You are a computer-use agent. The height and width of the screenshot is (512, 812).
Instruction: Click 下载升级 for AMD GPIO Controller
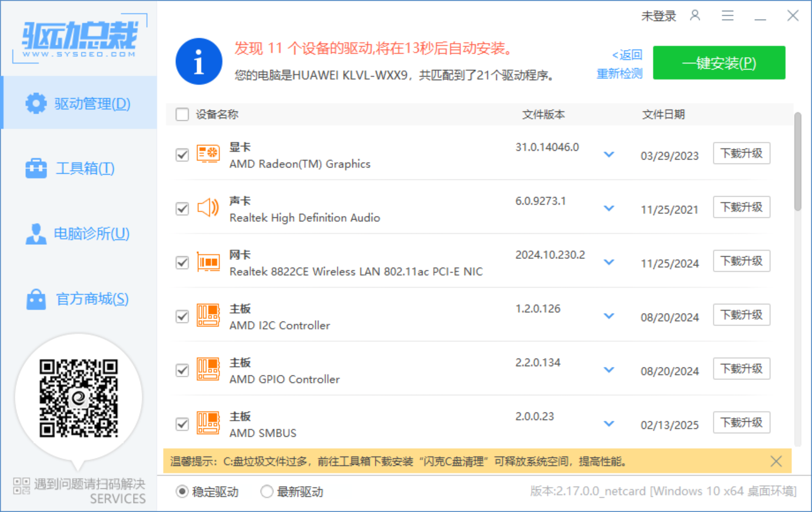pyautogui.click(x=741, y=368)
